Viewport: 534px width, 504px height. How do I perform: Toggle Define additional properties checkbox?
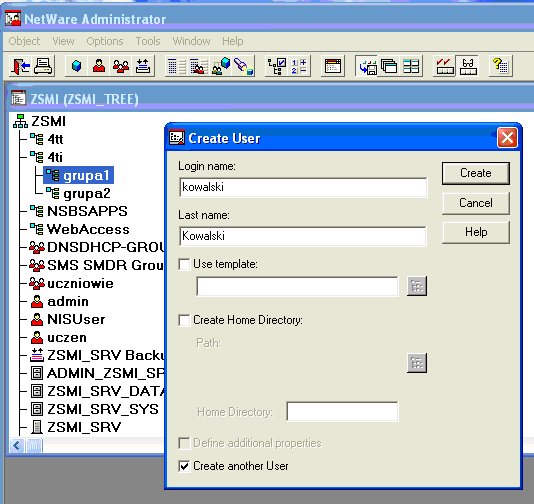(184, 443)
